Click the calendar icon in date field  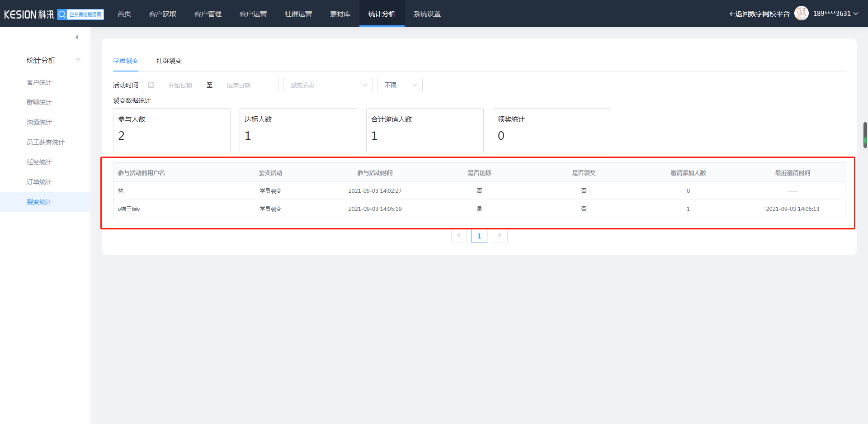151,85
